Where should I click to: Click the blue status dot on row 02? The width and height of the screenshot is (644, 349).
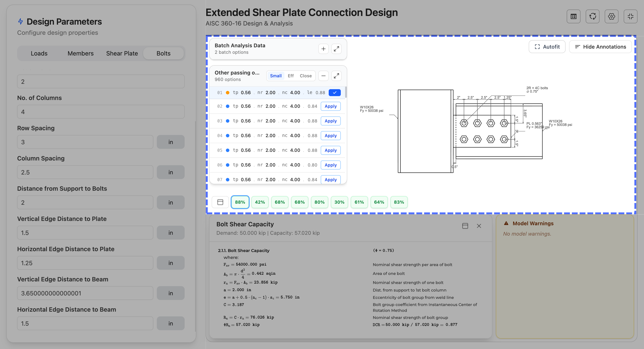pyautogui.click(x=227, y=106)
